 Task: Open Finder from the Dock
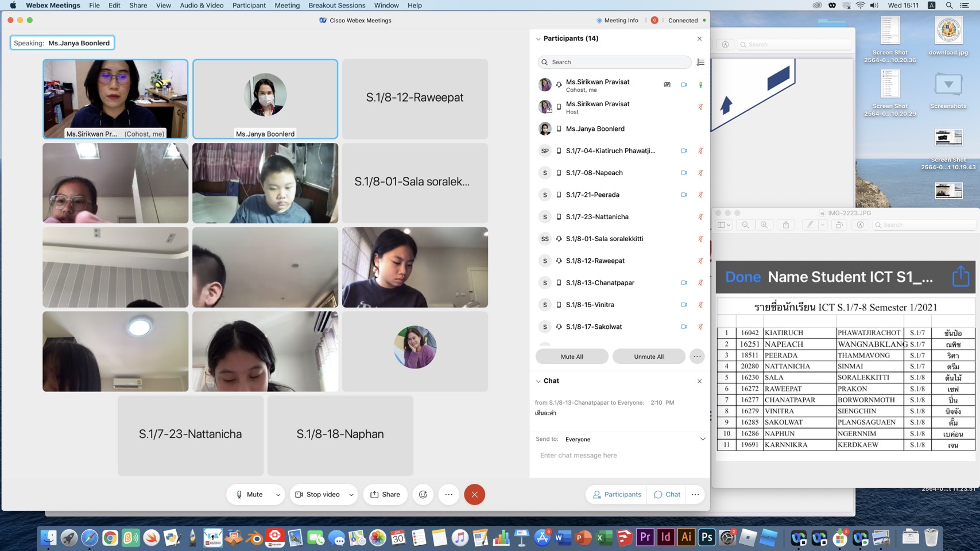click(x=49, y=538)
